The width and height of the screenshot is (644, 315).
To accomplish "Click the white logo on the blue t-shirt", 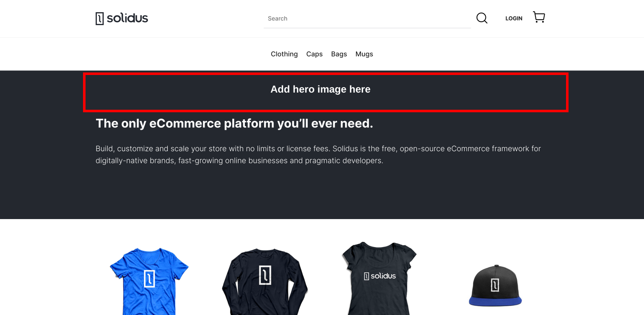I will point(149,279).
